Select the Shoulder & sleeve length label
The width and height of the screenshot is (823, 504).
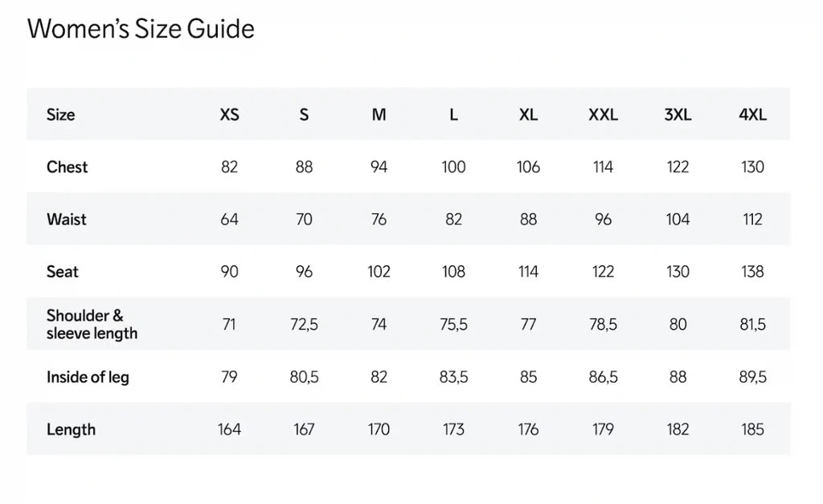92,324
